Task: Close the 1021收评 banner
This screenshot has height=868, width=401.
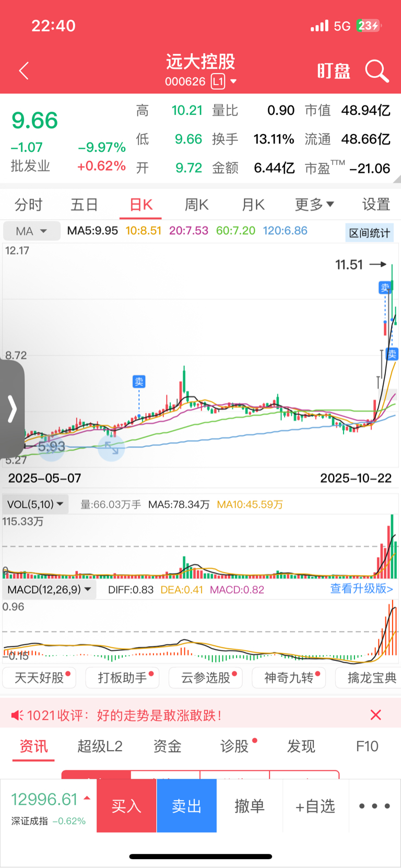Action: coord(375,715)
